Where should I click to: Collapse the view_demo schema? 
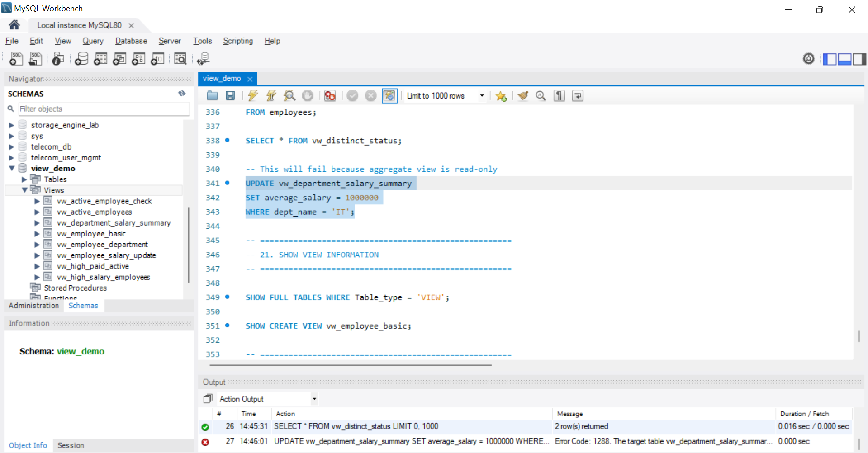(x=12, y=168)
